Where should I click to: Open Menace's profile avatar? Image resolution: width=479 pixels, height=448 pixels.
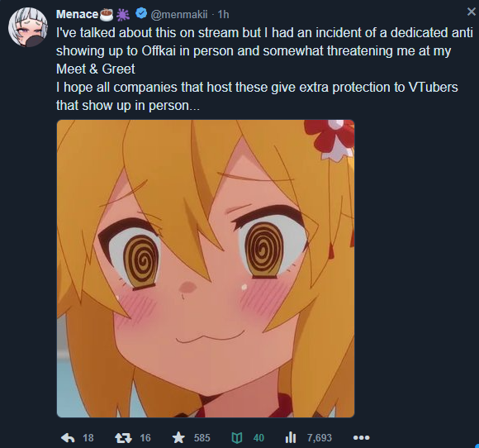28,27
